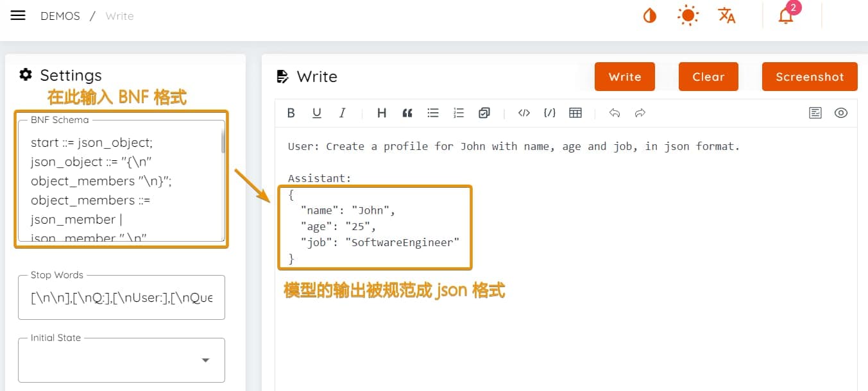Toggle bold formatting in editor toolbar

[291, 113]
